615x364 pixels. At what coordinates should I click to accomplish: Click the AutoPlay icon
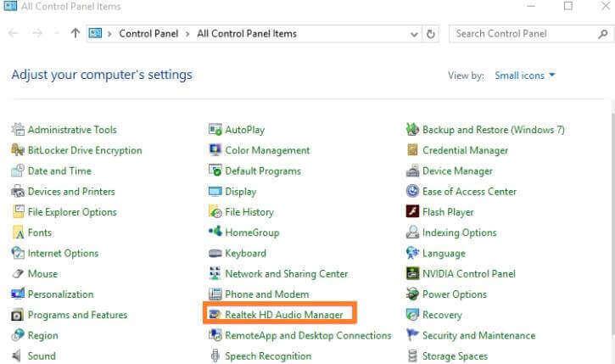pos(215,129)
